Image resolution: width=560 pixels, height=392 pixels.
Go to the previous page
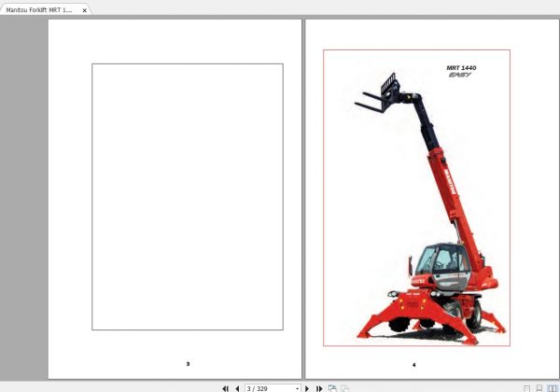[237, 388]
